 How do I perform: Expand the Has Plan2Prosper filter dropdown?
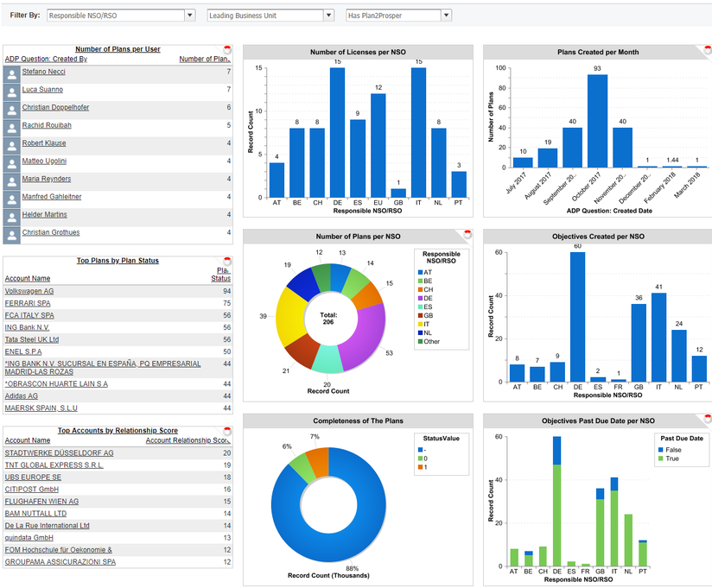pyautogui.click(x=447, y=16)
